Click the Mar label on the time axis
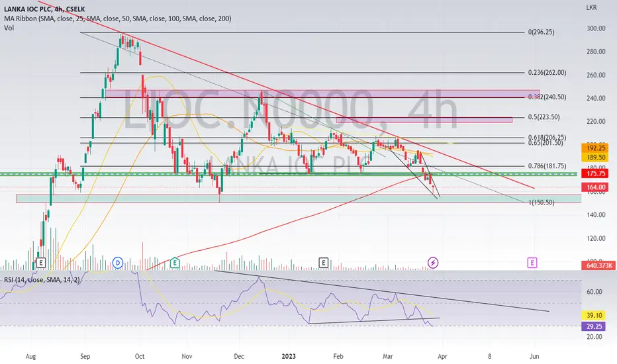The image size is (617, 364). [387, 357]
